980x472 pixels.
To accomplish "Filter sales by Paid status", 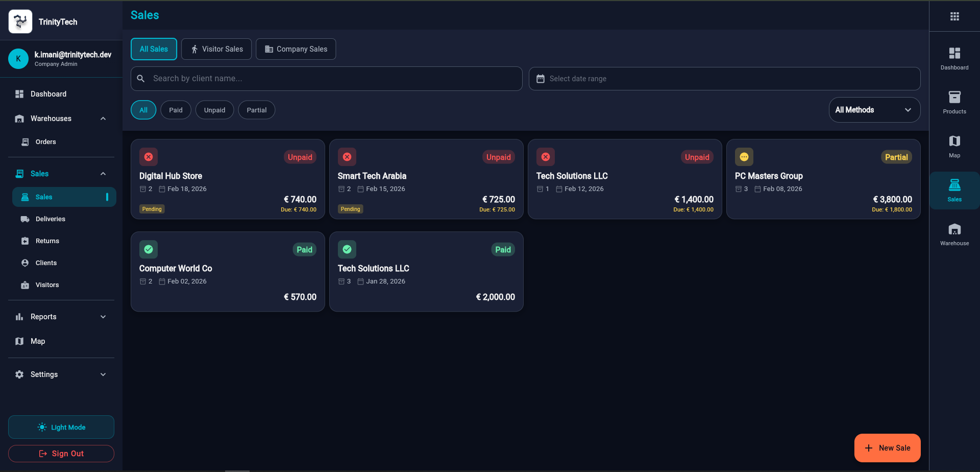I will [176, 110].
